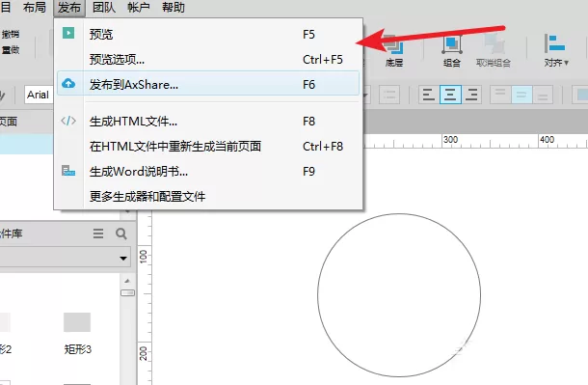Set vertical alignment to top
This screenshot has height=385, width=588.
coord(500,95)
